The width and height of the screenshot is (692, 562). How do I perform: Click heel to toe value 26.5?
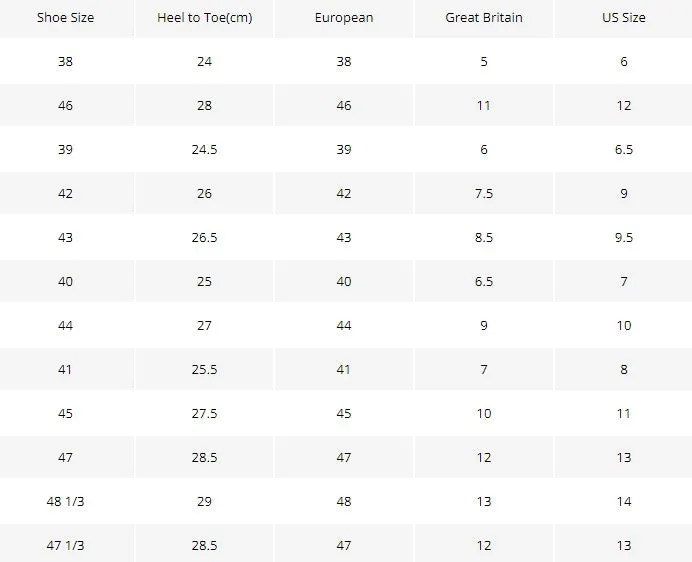click(204, 238)
